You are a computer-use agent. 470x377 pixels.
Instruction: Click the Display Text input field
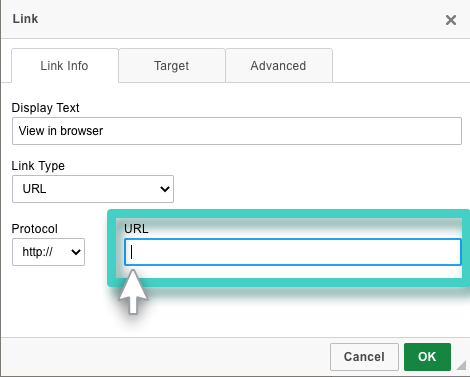(237, 131)
